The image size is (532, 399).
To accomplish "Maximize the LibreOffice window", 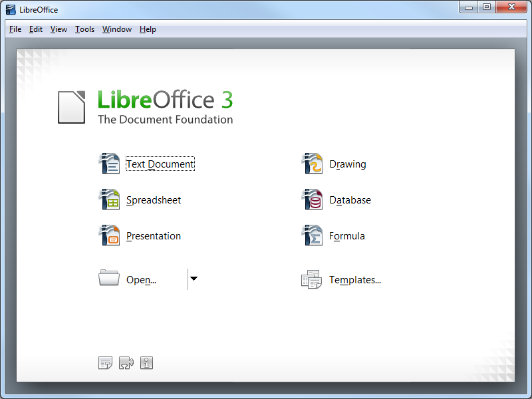I will tap(487, 7).
